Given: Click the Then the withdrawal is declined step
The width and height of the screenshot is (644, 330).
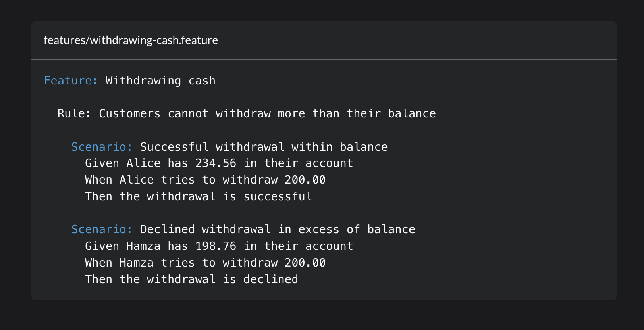Looking at the screenshot, I should [x=191, y=280].
